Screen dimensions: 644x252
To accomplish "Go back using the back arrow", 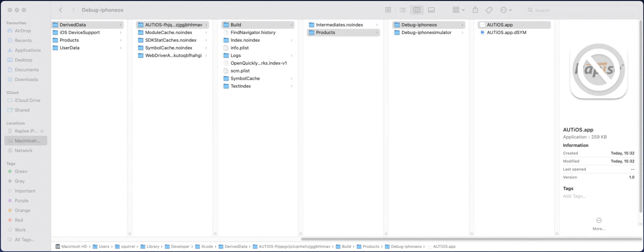I will 61,10.
